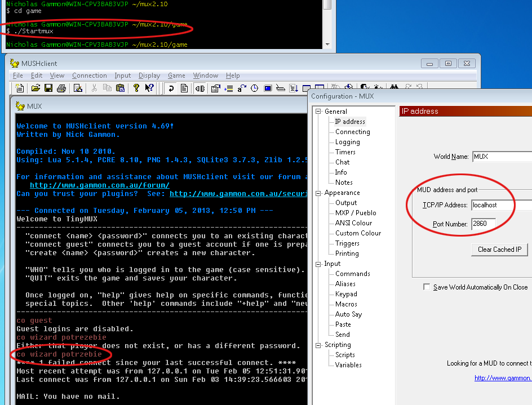The image size is (532, 405).
Task: Enable Save World Automatically On Close
Action: tap(427, 287)
